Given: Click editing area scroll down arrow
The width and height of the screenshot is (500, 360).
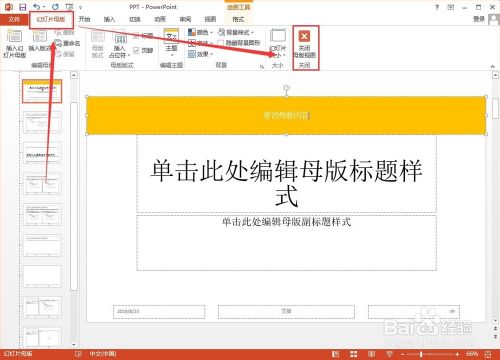Looking at the screenshot, I should tap(495, 321).
